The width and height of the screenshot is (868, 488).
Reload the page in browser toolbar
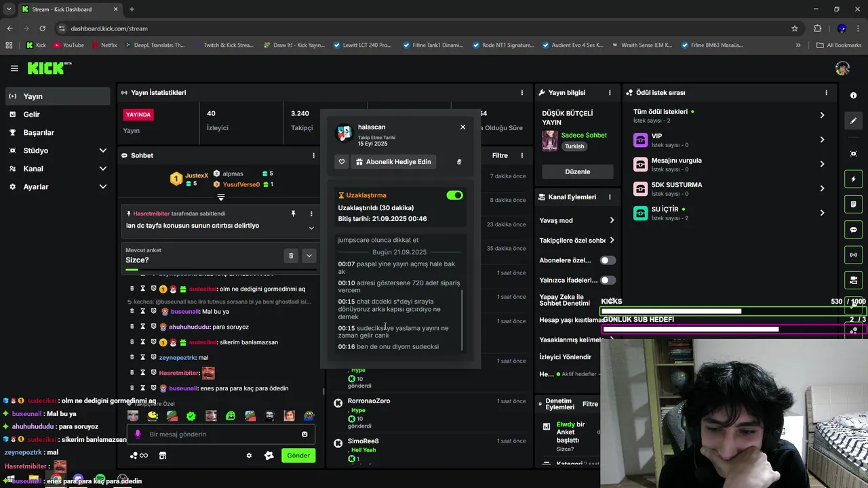(x=42, y=28)
